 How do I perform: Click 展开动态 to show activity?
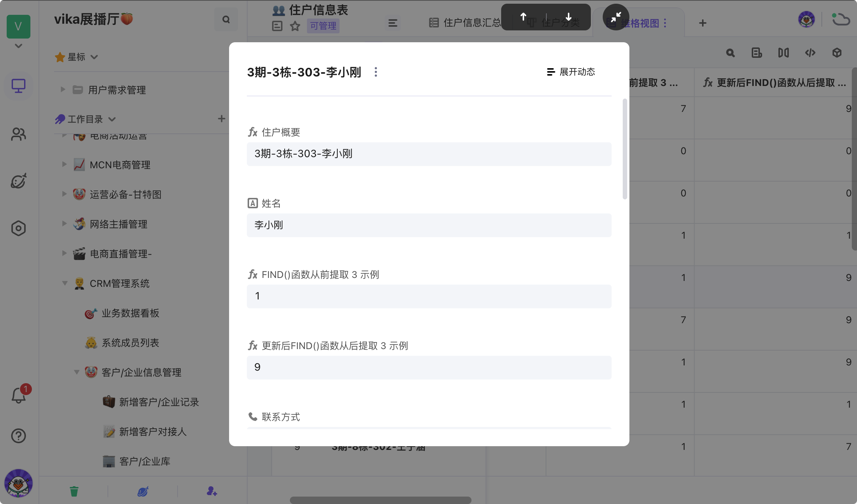[x=571, y=72]
